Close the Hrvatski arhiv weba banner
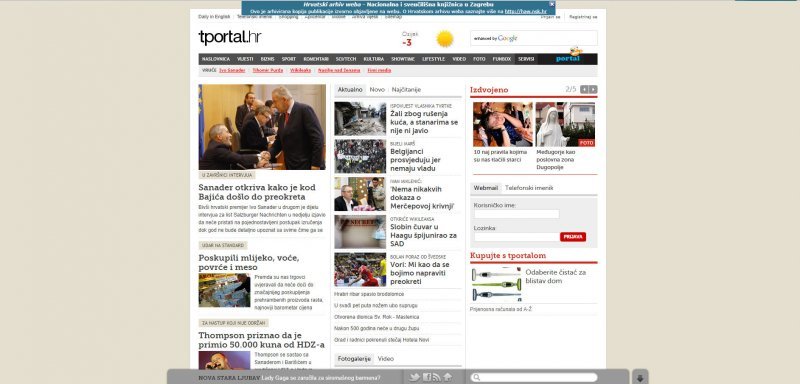 pos(552,4)
